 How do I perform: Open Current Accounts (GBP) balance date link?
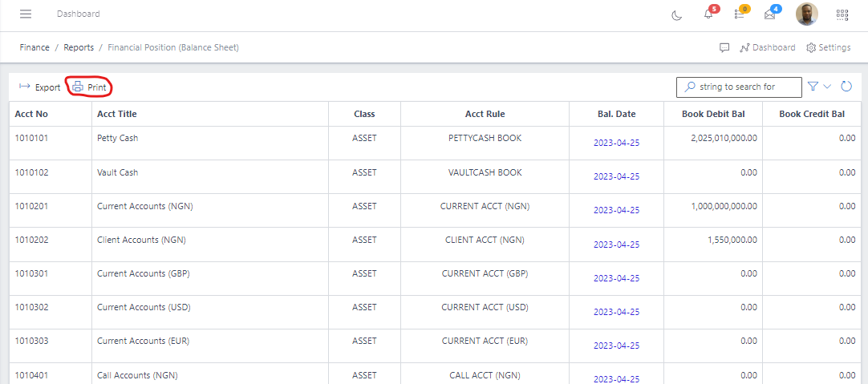coord(616,278)
